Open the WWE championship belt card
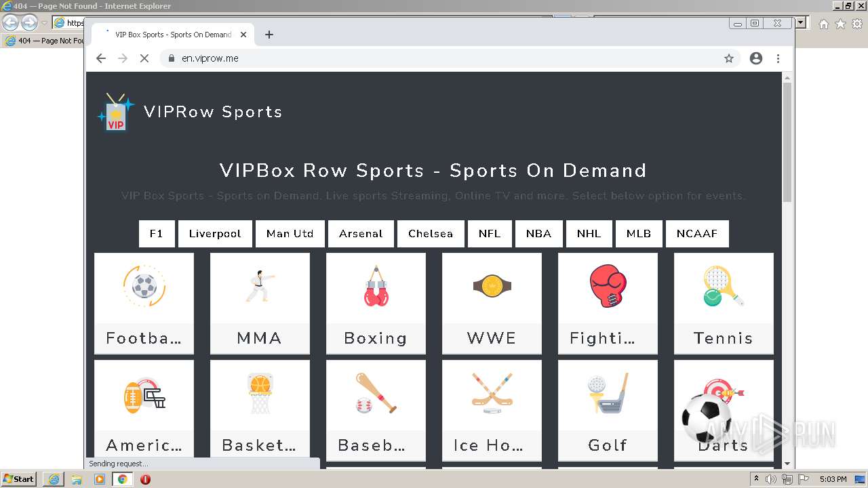Screen dimensions: 868x488 tap(492, 303)
